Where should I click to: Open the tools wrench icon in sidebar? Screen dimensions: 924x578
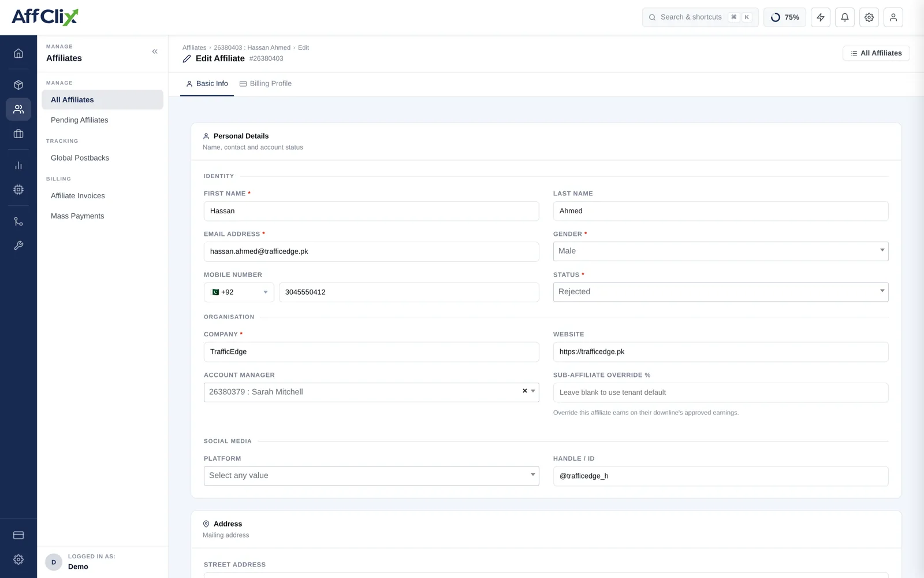click(x=18, y=246)
